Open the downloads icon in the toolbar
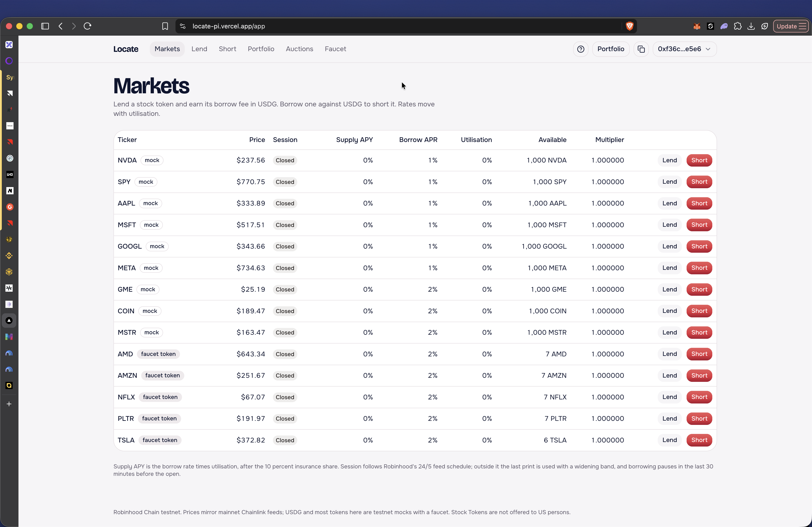 pyautogui.click(x=751, y=26)
